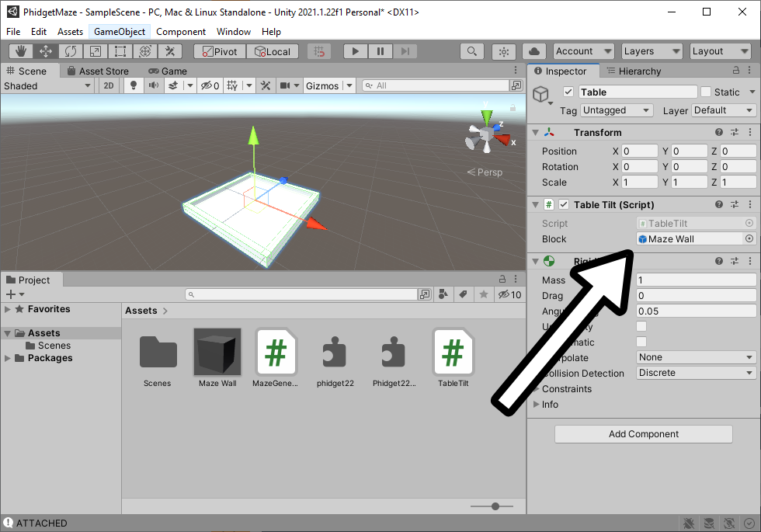
Task: Open the Layer Default dropdown
Action: [724, 110]
